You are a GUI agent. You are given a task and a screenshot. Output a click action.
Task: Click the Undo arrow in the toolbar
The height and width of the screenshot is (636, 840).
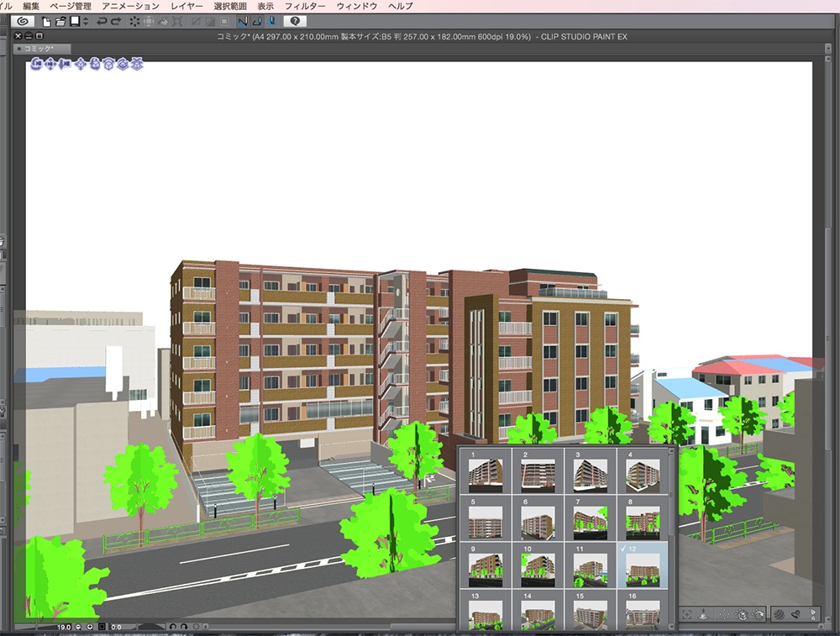(102, 23)
